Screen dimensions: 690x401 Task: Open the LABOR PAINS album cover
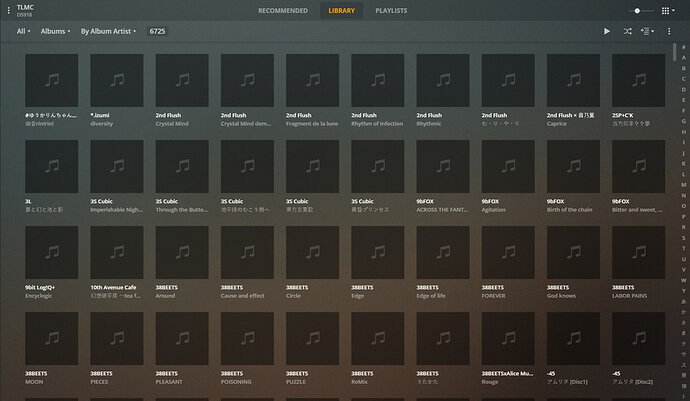[x=638, y=252]
